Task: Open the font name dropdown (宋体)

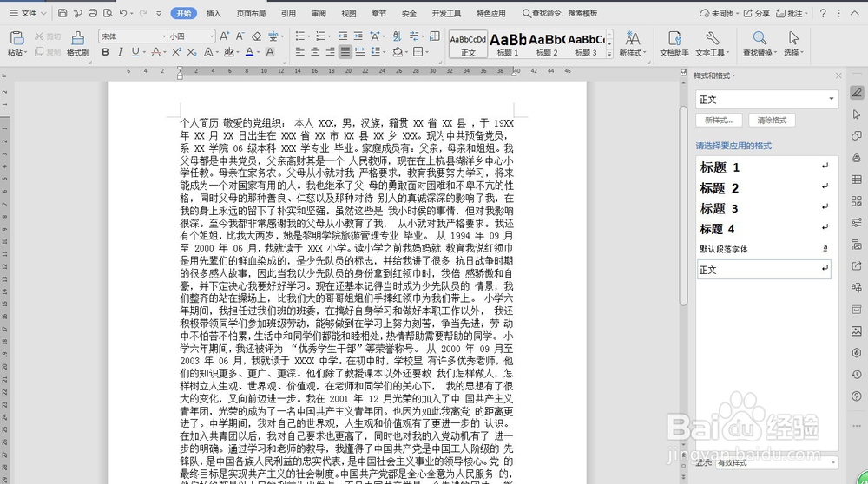Action: tap(164, 36)
